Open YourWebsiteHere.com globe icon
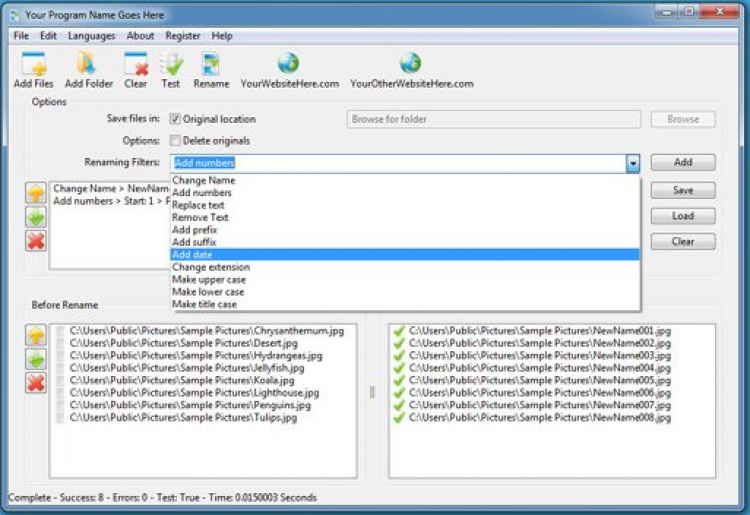 tap(288, 63)
